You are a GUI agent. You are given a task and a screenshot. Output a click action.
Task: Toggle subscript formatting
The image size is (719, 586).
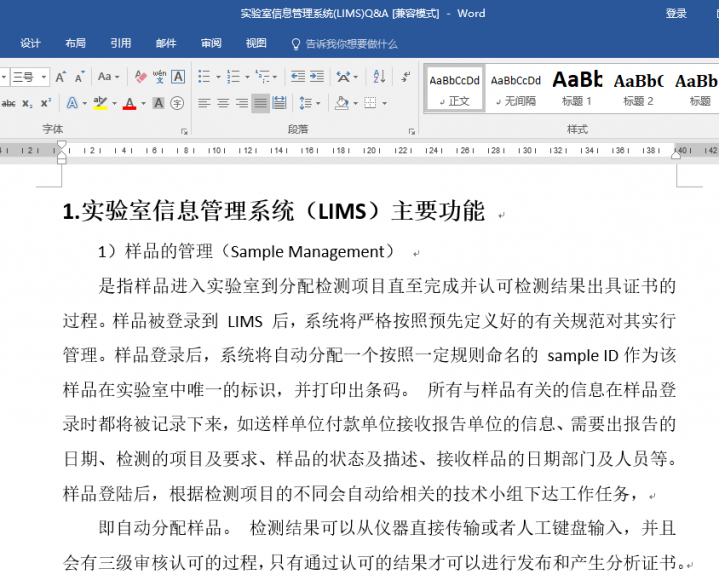28,103
